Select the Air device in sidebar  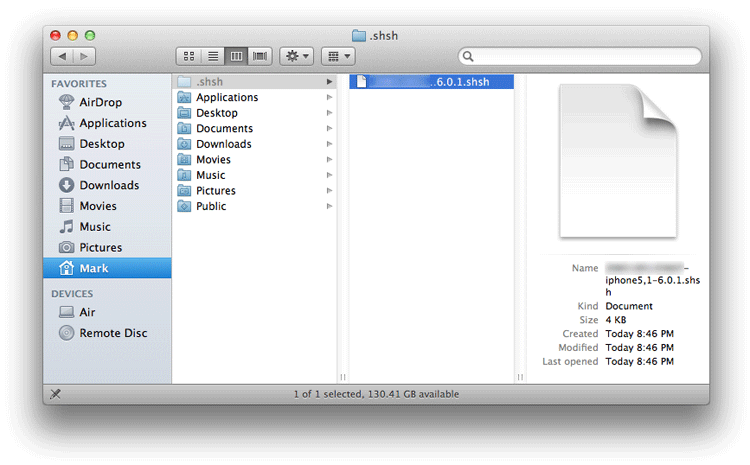pos(88,312)
